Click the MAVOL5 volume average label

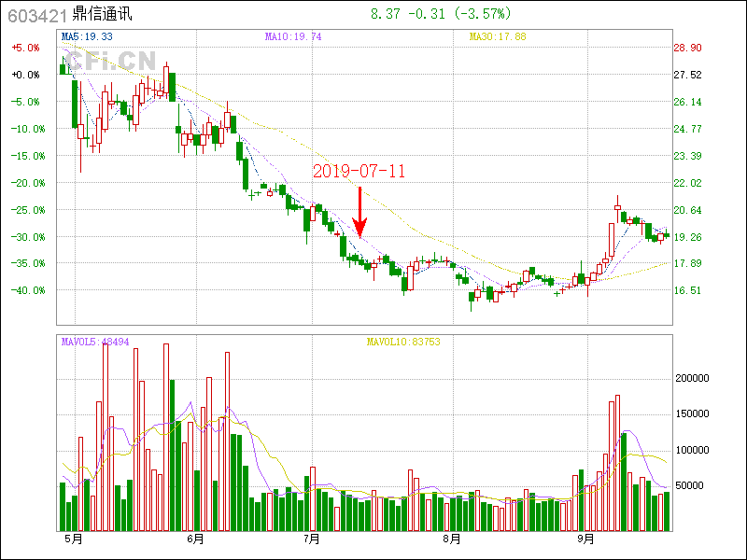coord(95,342)
